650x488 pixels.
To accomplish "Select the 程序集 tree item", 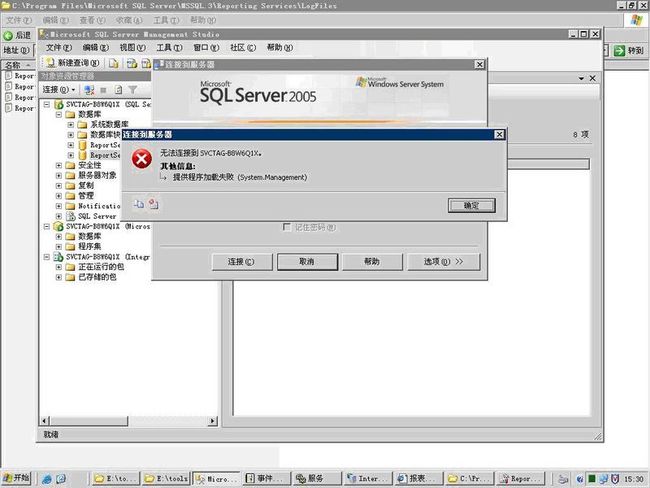I will pyautogui.click(x=90, y=247).
